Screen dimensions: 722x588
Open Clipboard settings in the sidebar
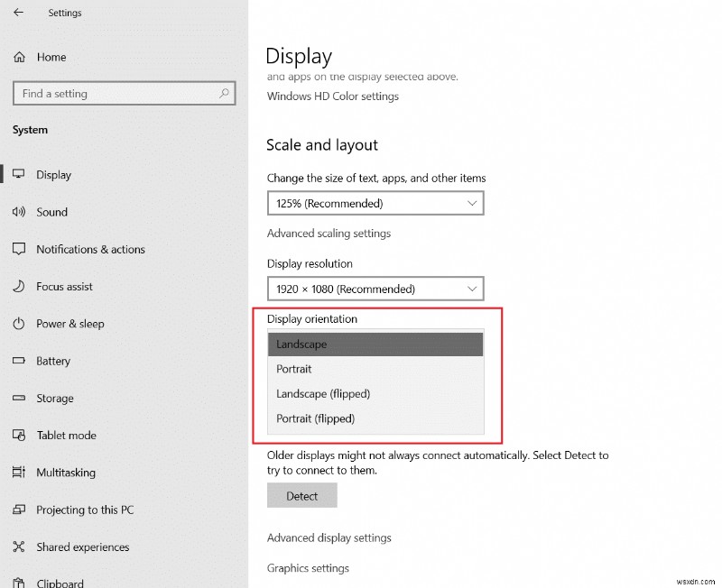[x=20, y=583]
